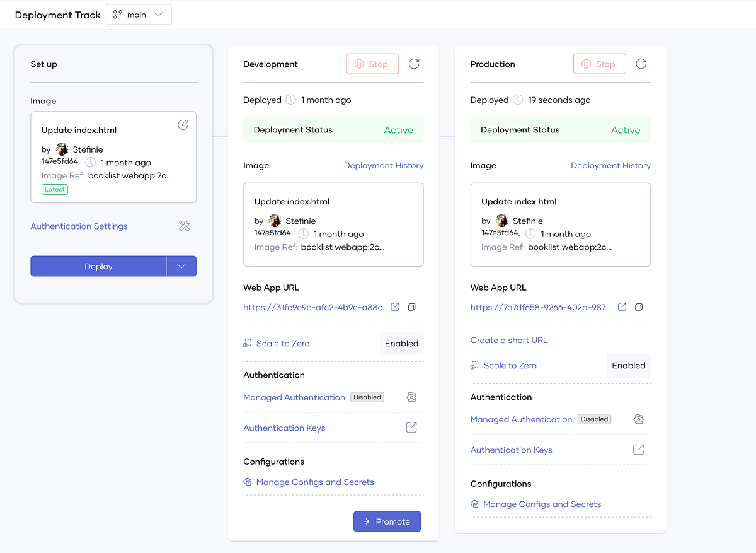Image resolution: width=756 pixels, height=553 pixels.
Task: Open Production Authentication Keys external icon
Action: coord(638,450)
